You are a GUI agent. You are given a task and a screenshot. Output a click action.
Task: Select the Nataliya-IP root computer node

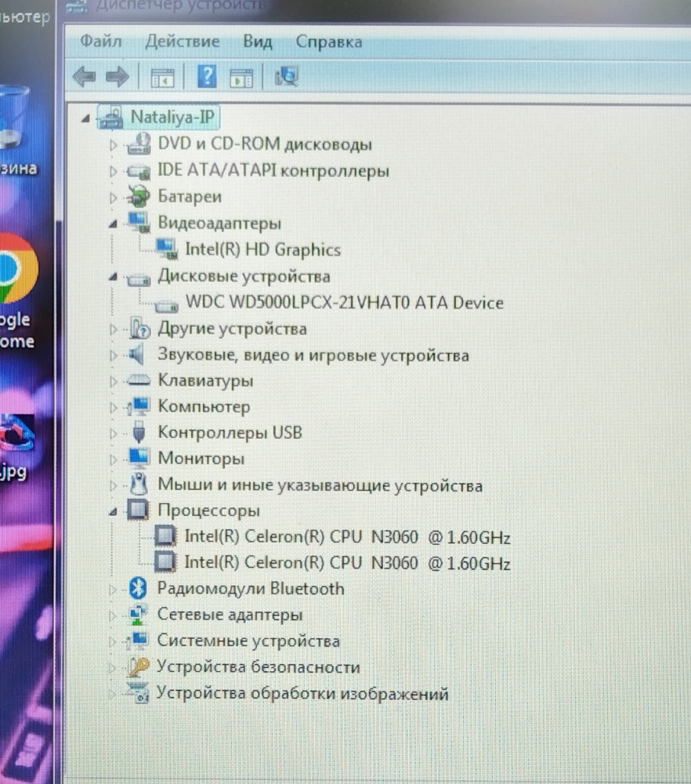click(x=172, y=118)
